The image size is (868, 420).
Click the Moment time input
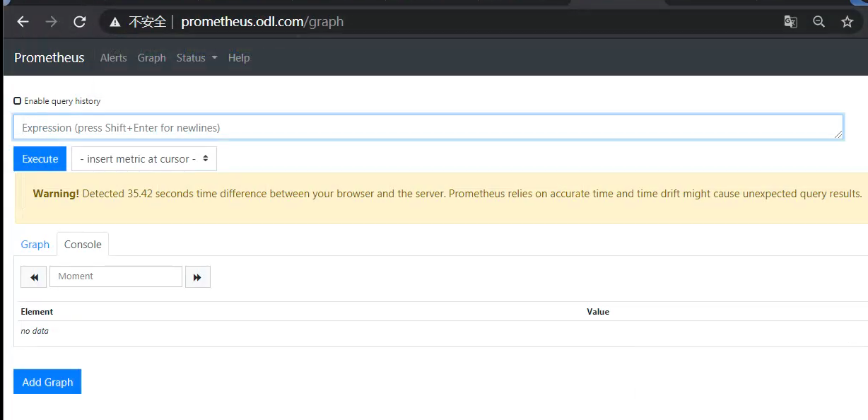(116, 276)
